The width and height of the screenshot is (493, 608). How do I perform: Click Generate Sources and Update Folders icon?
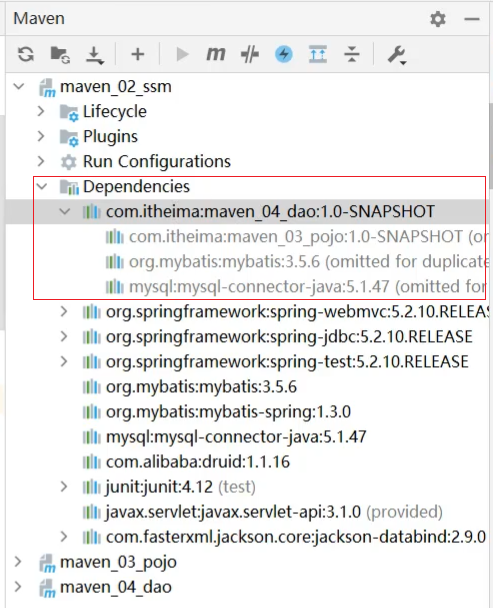pos(60,54)
